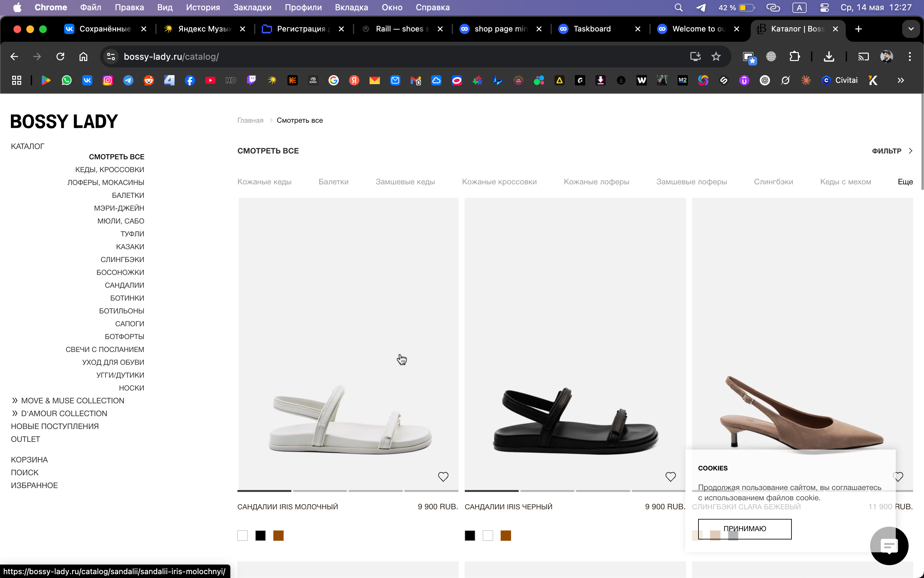The width and height of the screenshot is (924, 578).
Task: Open the История menu
Action: [203, 7]
